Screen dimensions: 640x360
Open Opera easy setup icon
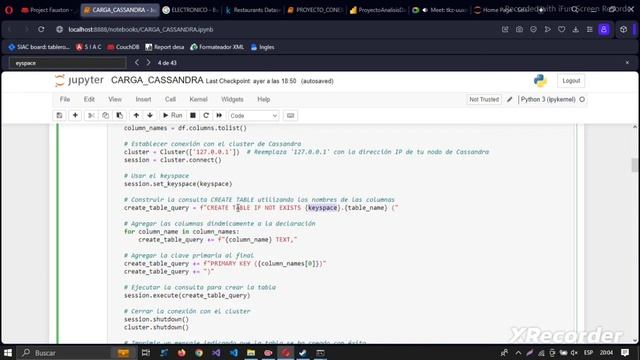tap(589, 29)
